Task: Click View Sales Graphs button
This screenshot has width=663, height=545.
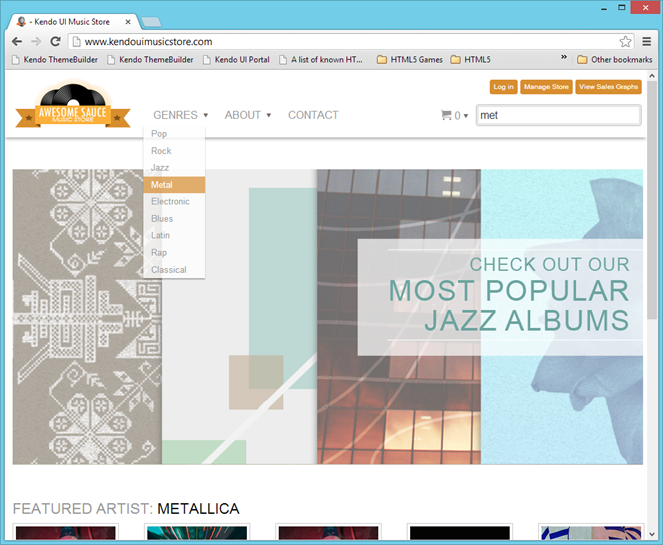Action: click(x=608, y=87)
